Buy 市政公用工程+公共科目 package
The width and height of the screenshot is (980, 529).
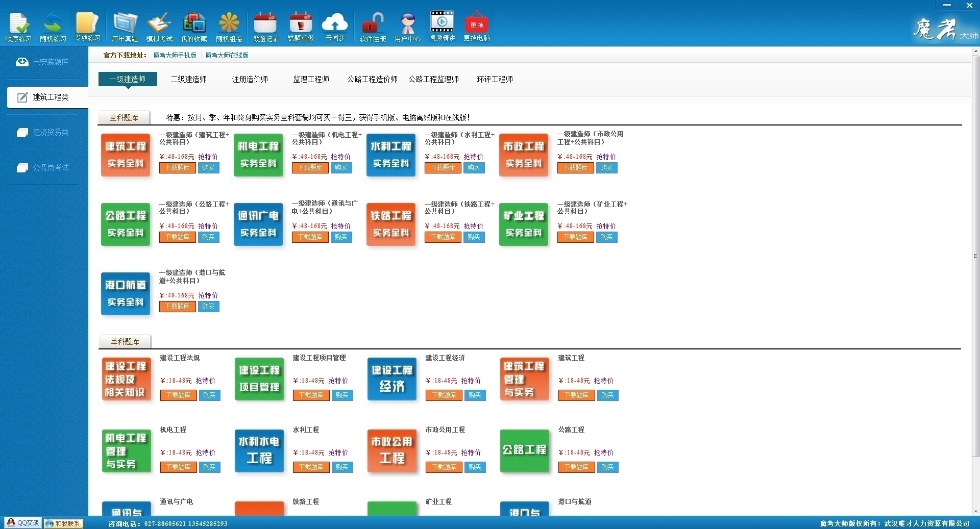(607, 168)
